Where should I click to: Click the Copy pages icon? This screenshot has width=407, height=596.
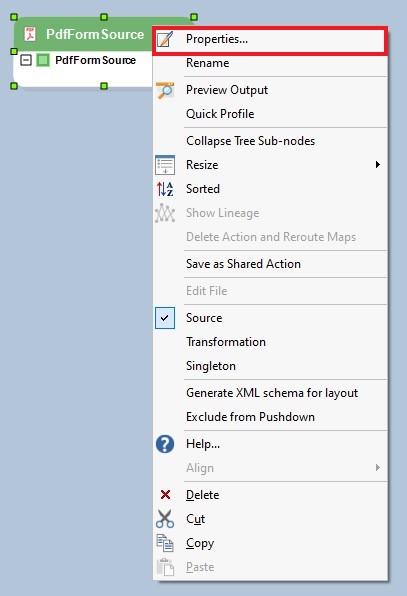tap(165, 543)
